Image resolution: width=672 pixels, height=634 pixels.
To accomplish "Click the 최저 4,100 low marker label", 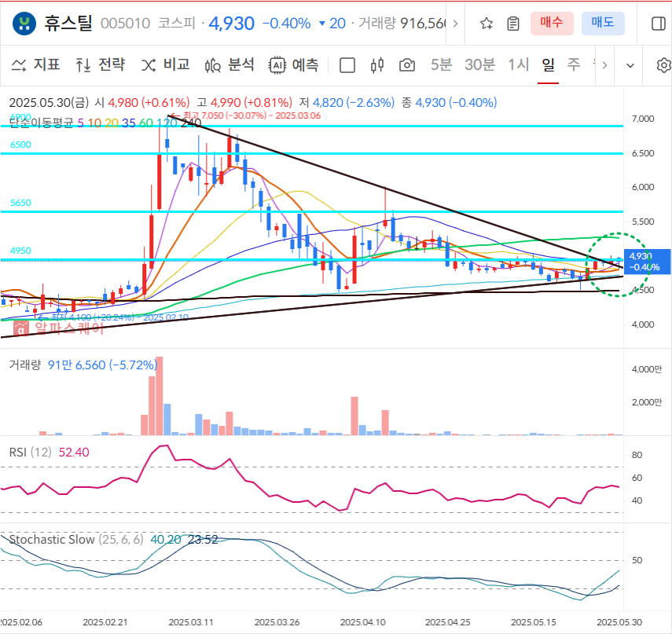I will point(119,317).
